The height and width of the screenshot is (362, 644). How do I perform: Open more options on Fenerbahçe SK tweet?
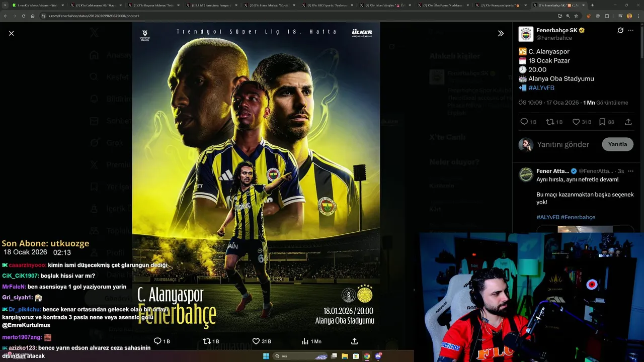point(630,30)
